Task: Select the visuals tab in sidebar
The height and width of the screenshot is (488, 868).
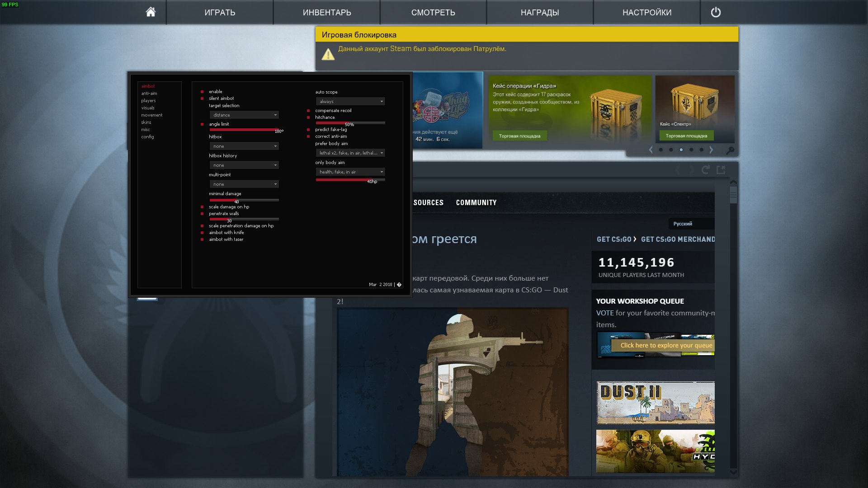Action: pyautogui.click(x=148, y=108)
